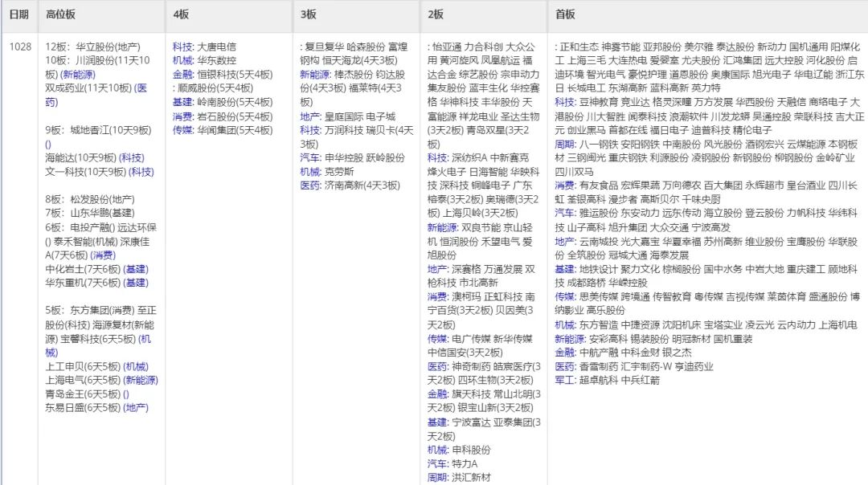Click the 医药 link before 济南高新
Screen dimensions: 868x485
tap(310, 185)
